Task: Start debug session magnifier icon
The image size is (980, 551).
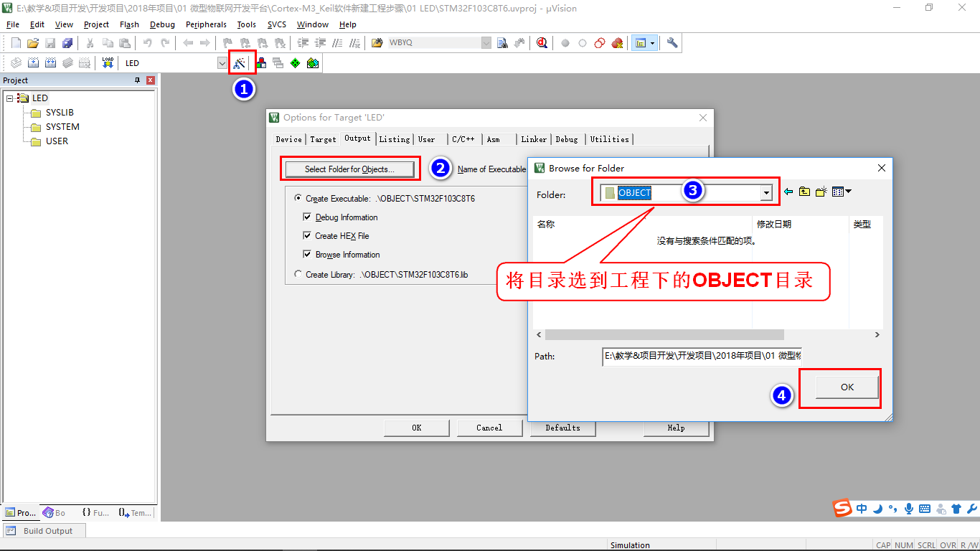Action: [542, 43]
